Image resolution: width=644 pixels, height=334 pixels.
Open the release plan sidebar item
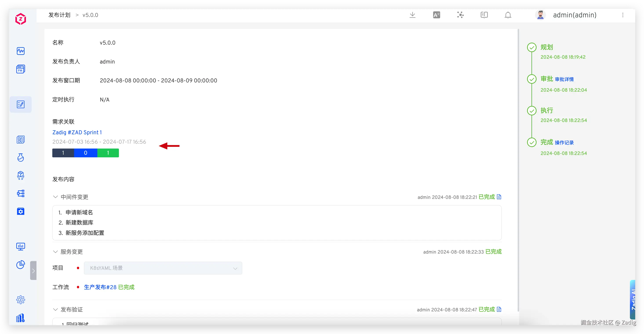[x=20, y=104]
